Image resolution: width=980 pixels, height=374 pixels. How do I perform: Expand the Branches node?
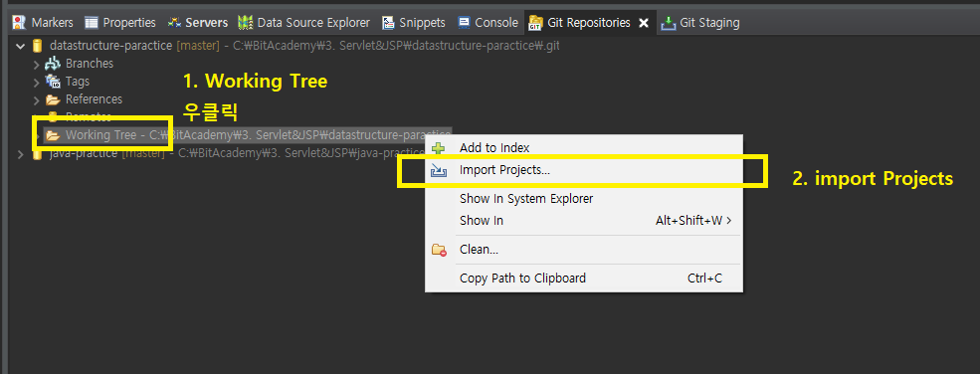(x=36, y=64)
